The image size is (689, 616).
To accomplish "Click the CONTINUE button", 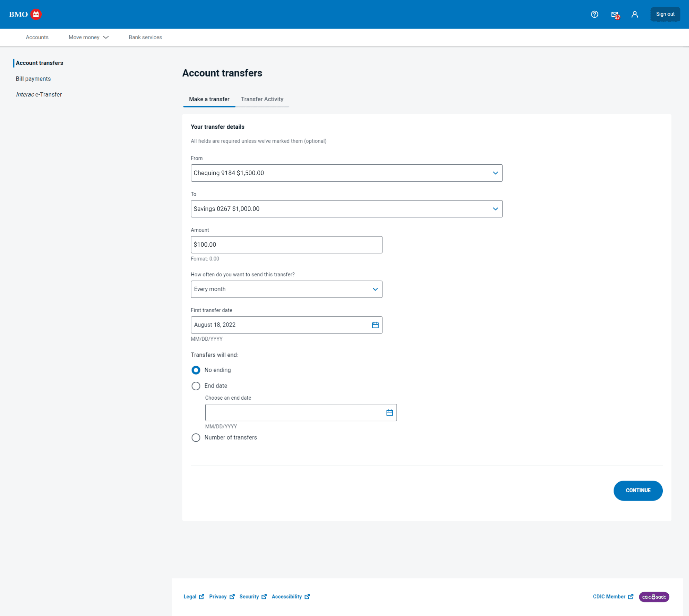I will [x=638, y=491].
